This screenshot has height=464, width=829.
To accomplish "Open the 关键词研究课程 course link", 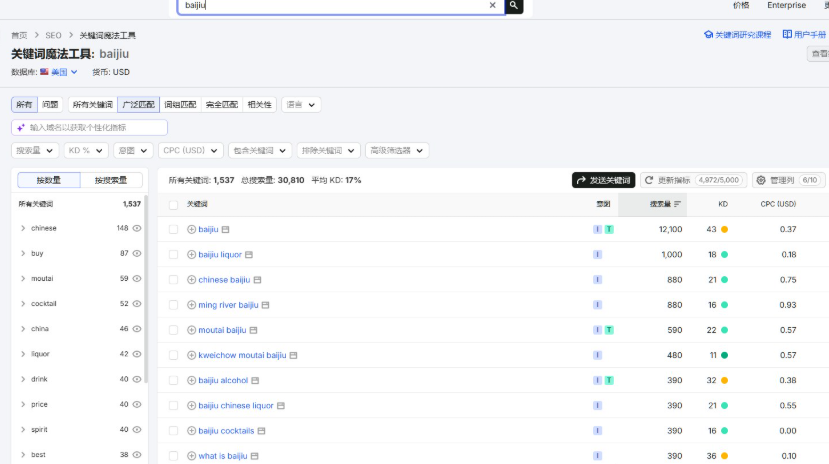I will coord(738,35).
